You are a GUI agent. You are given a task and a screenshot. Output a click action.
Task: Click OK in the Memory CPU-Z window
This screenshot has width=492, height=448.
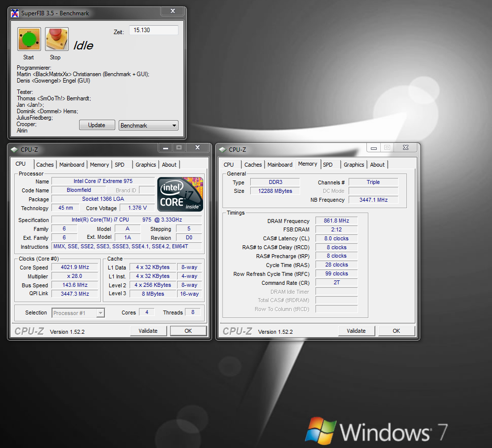point(396,331)
